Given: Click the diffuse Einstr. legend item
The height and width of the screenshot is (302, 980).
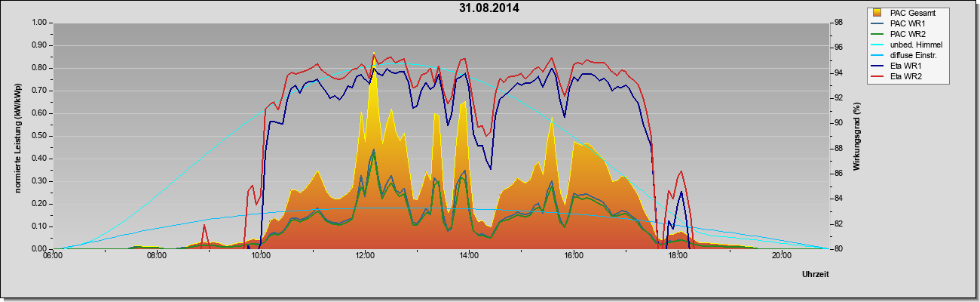Looking at the screenshot, I should 907,55.
